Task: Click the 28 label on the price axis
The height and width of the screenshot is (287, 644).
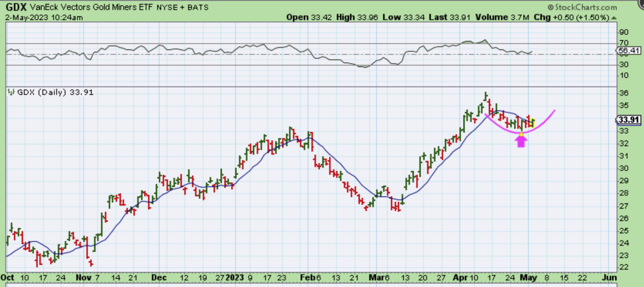Action: click(x=624, y=193)
